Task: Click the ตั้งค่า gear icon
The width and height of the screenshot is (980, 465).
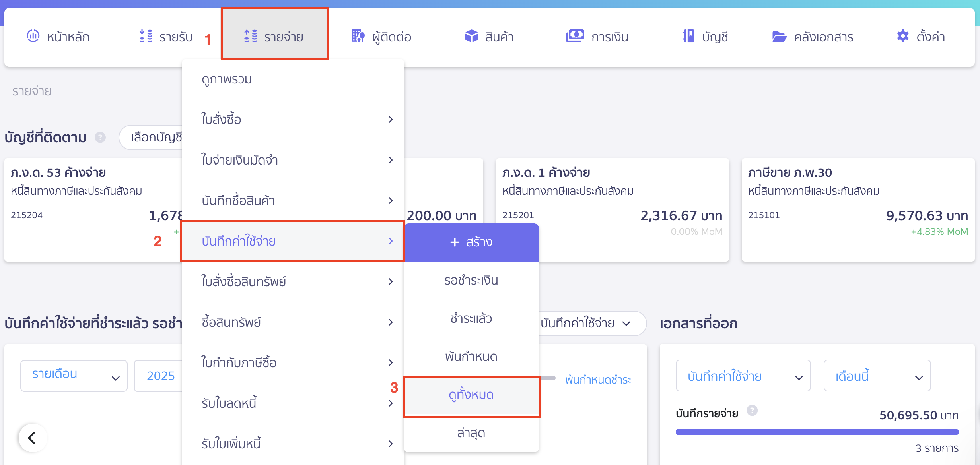Action: click(903, 36)
